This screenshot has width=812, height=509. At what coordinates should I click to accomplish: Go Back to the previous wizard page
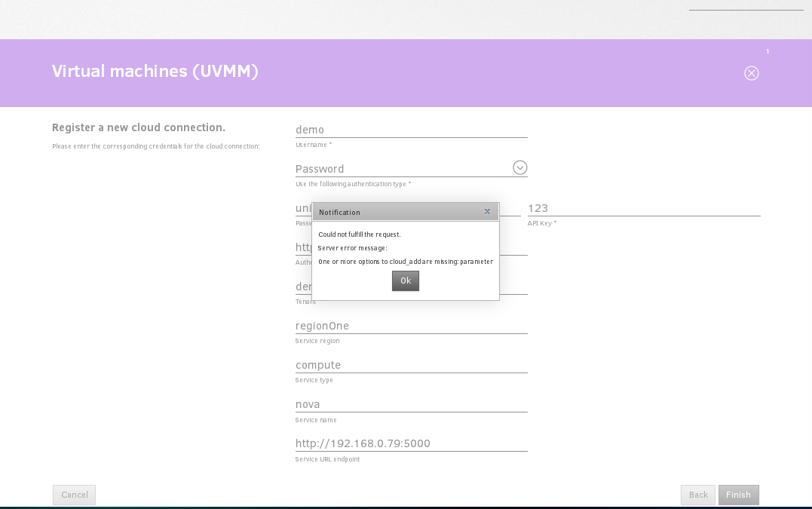click(697, 495)
